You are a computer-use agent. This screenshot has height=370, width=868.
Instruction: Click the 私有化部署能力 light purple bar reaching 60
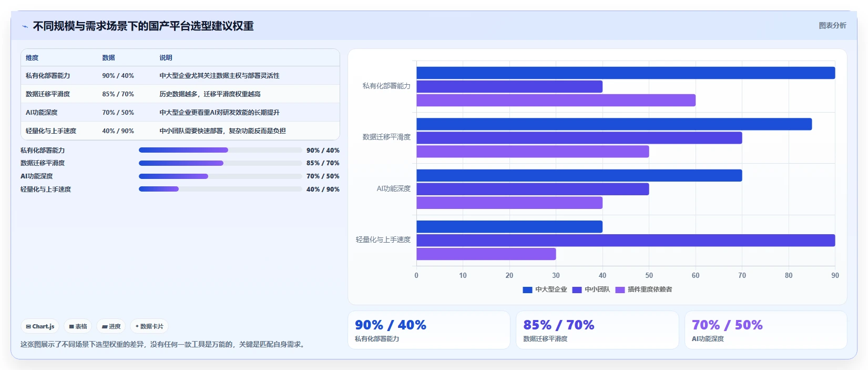(x=556, y=101)
